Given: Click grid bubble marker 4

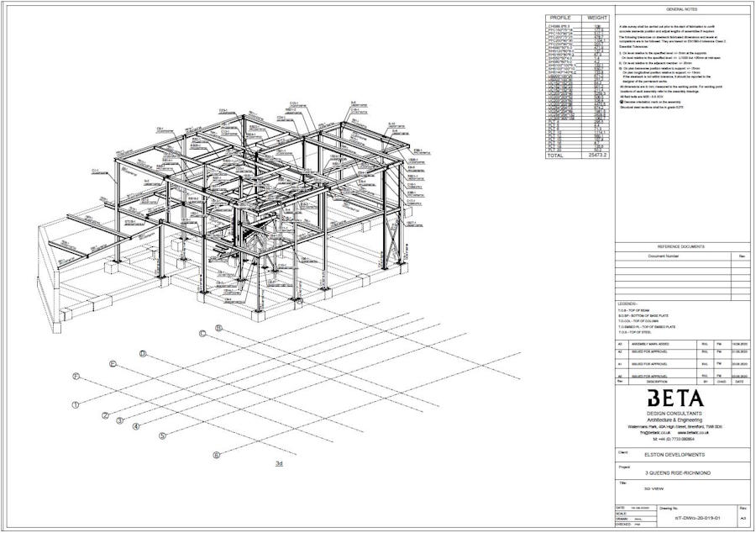Looking at the screenshot, I should [x=136, y=426].
